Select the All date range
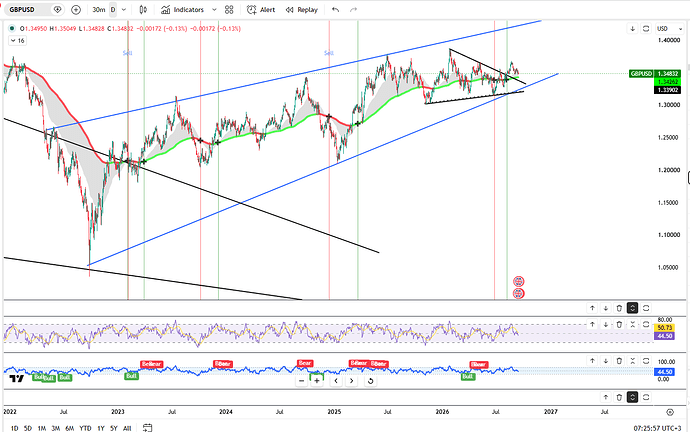This screenshot has height=432, width=690. pos(127,428)
